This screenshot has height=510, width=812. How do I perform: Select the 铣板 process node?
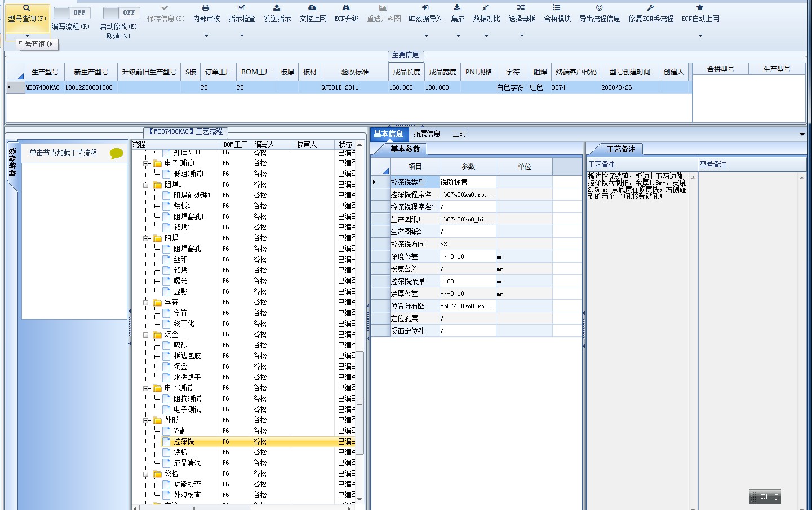pyautogui.click(x=180, y=452)
